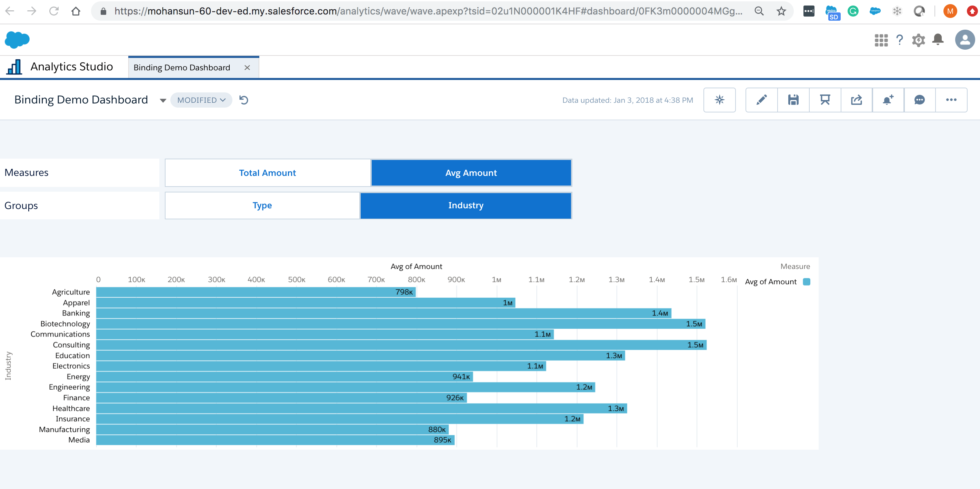
Task: Switch to Binding Demo Dashboard tab
Action: pos(182,68)
